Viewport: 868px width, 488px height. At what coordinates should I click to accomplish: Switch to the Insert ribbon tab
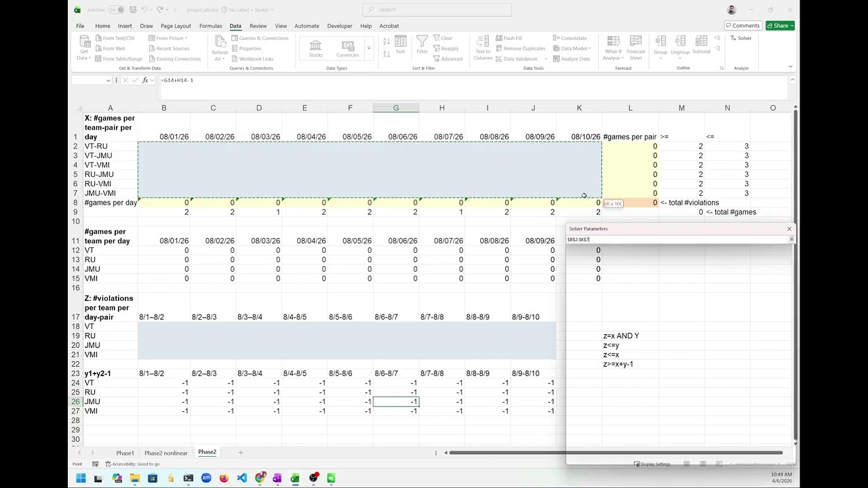[125, 26]
